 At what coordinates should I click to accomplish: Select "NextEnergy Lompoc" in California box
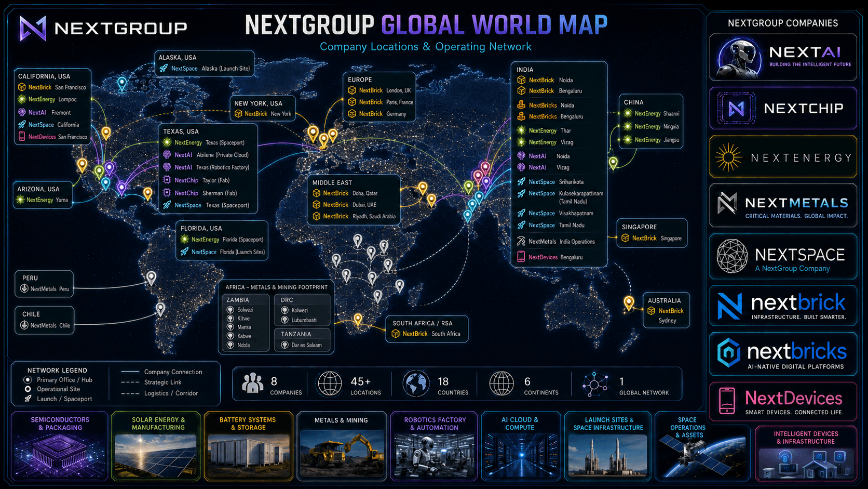[x=47, y=99]
